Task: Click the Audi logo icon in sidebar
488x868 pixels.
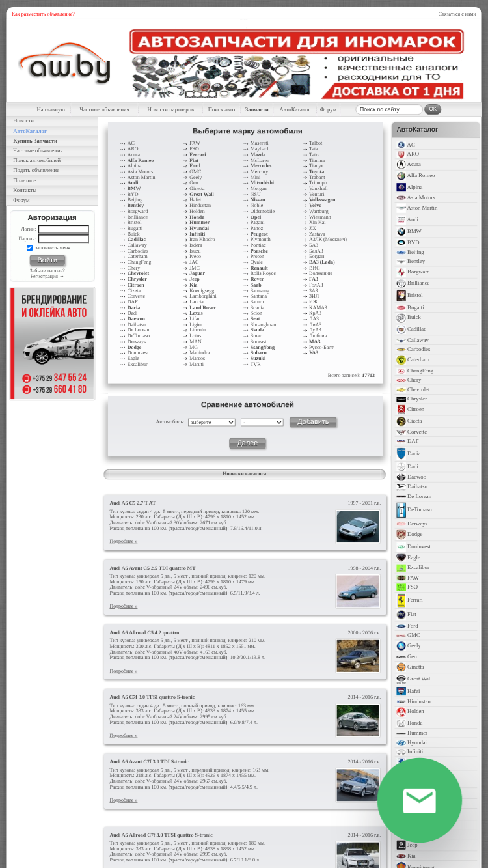Action: pos(401,220)
